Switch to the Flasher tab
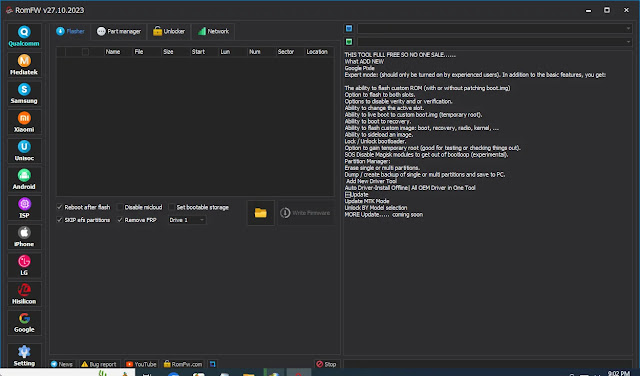Screen dimensions: 640x376 [x=70, y=31]
